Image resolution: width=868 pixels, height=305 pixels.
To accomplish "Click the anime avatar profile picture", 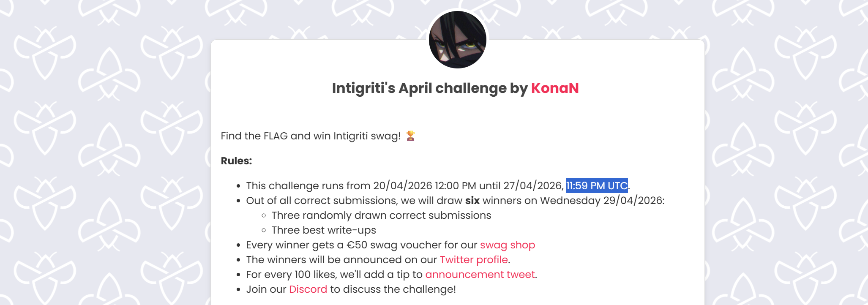I will tap(457, 40).
